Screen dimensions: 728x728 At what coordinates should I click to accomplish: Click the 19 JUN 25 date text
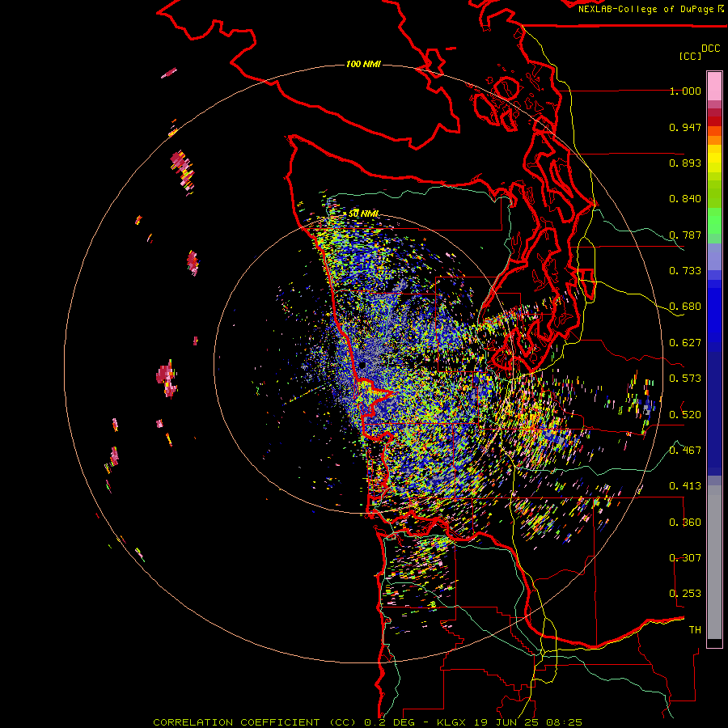coord(506,722)
